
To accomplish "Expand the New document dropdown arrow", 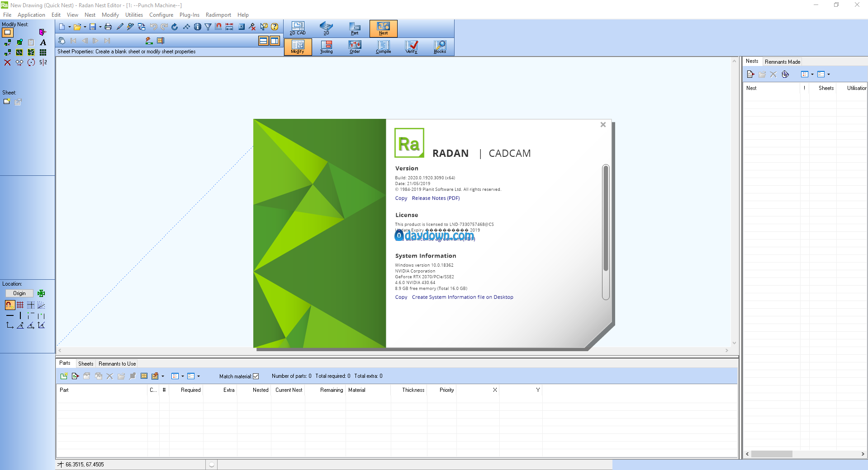I will [69, 27].
